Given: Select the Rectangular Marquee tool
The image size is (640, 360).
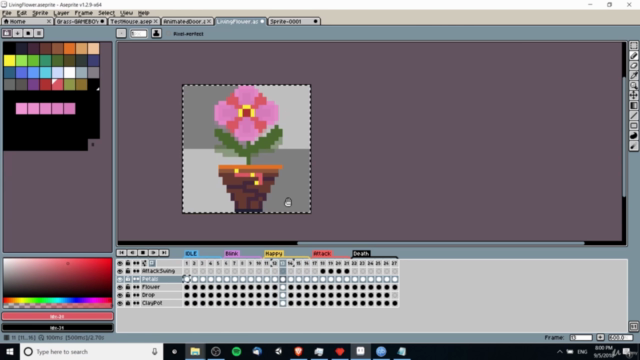Looking at the screenshot, I should point(633,46).
